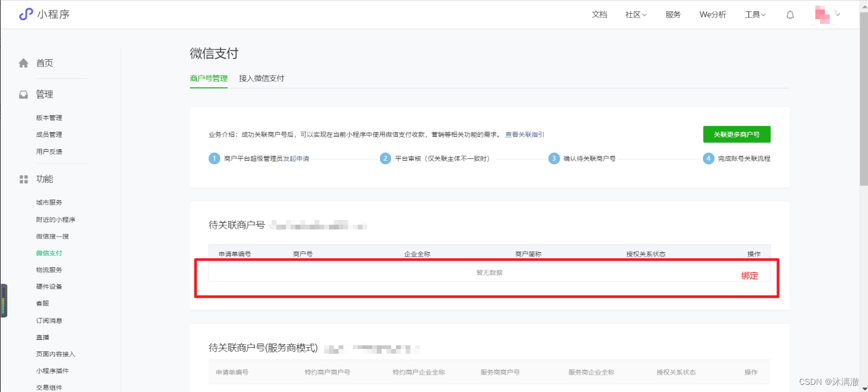Open We分析 in the top navigation
The width and height of the screenshot is (868, 392).
pyautogui.click(x=712, y=15)
